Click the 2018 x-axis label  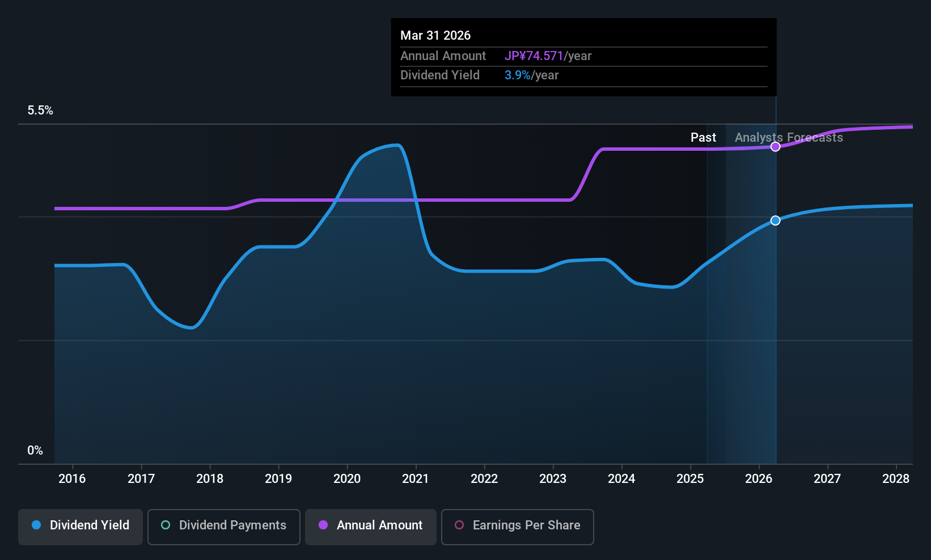(x=210, y=479)
